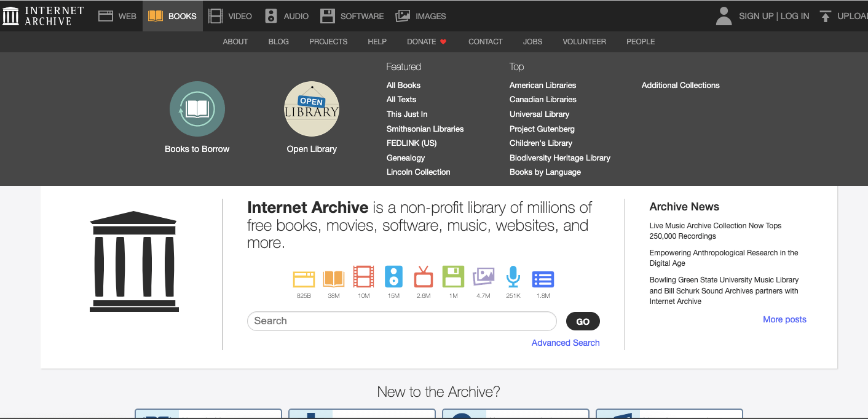This screenshot has height=419, width=868.
Task: Open the Advanced Search link
Action: click(566, 343)
